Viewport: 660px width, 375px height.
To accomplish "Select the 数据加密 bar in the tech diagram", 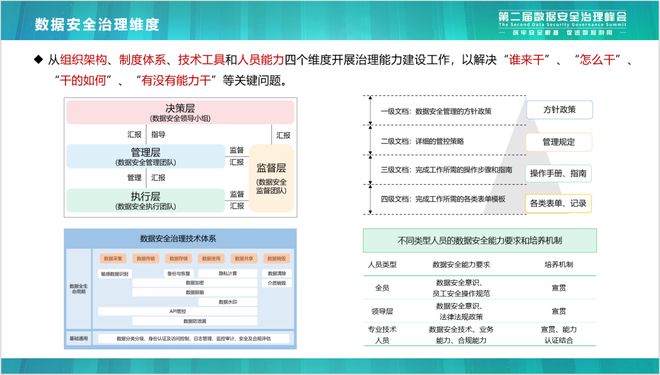I will tap(195, 283).
